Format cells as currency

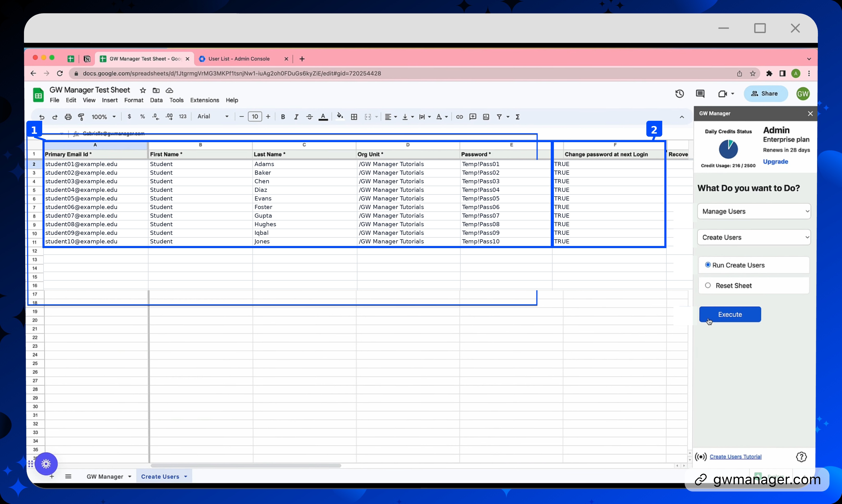(x=129, y=116)
